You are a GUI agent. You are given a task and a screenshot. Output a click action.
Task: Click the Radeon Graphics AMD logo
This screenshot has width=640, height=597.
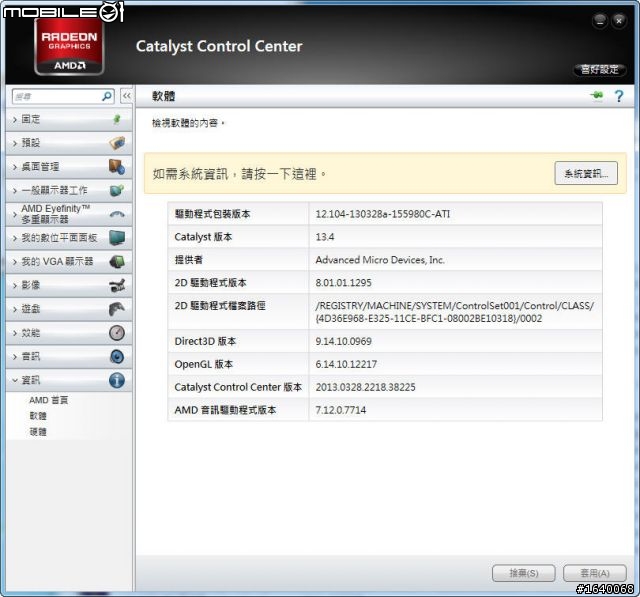[x=69, y=47]
